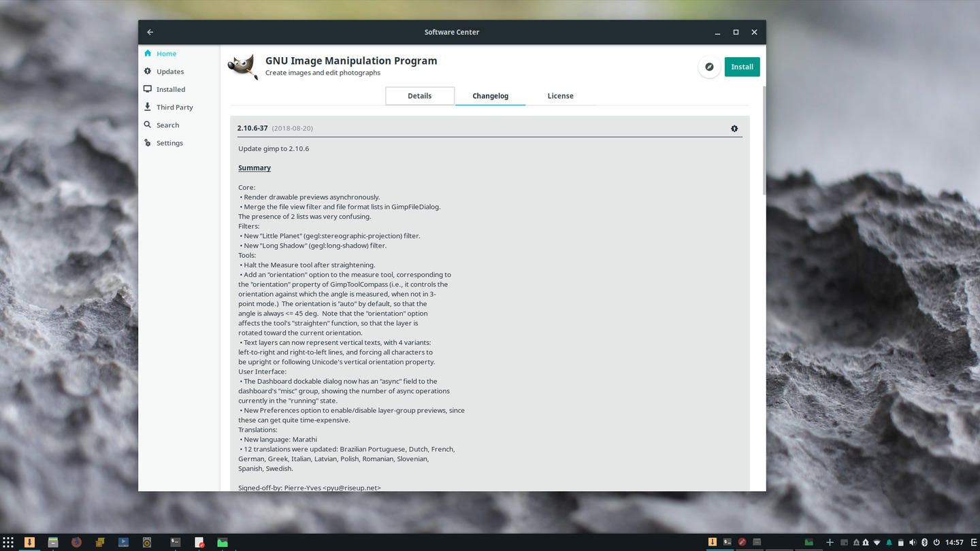
Task: Open the network Wi-Fi tray indicator
Action: [877, 542]
